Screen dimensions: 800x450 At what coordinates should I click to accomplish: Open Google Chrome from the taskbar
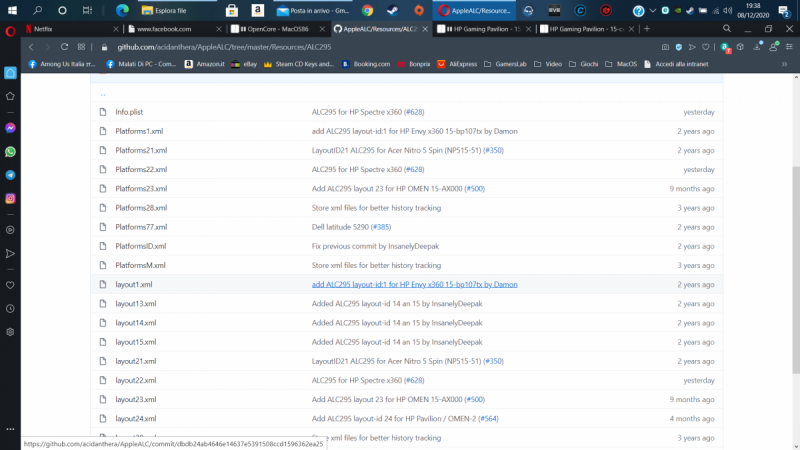[x=367, y=10]
